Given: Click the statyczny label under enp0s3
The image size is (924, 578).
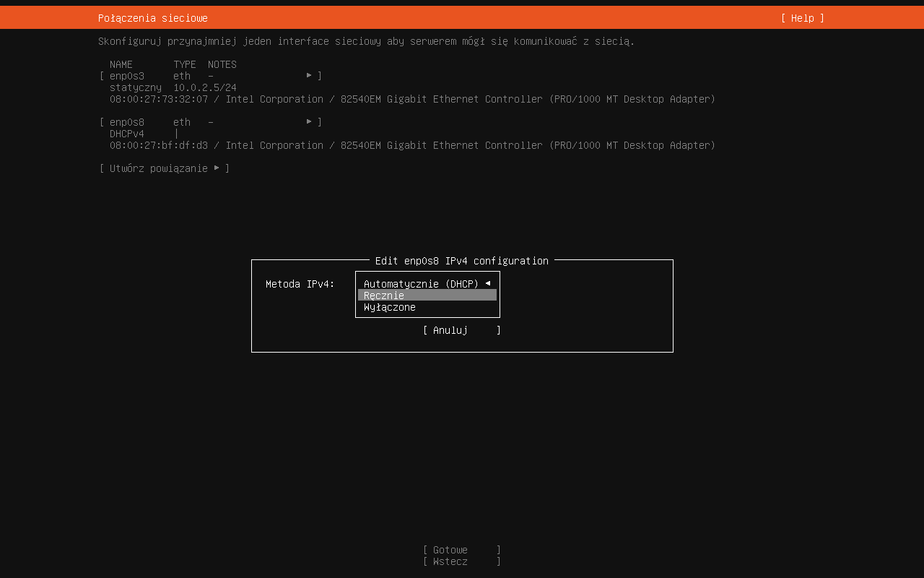Looking at the screenshot, I should 136,87.
